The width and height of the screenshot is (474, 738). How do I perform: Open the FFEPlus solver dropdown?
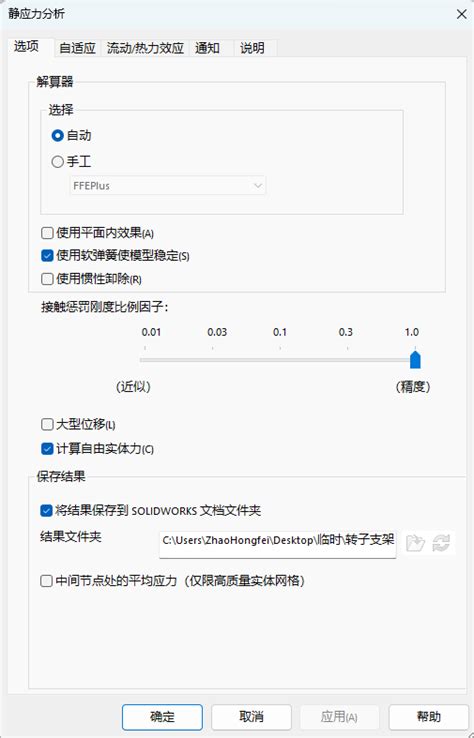point(168,185)
